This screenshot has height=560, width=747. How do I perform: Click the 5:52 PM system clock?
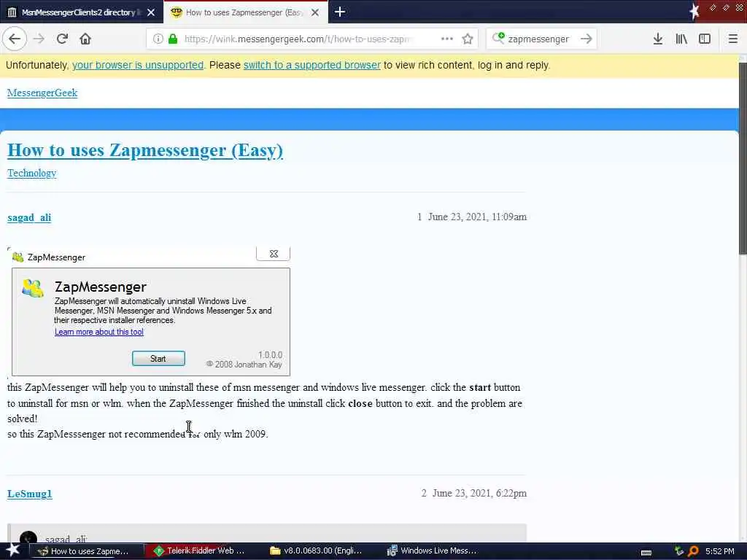(720, 551)
